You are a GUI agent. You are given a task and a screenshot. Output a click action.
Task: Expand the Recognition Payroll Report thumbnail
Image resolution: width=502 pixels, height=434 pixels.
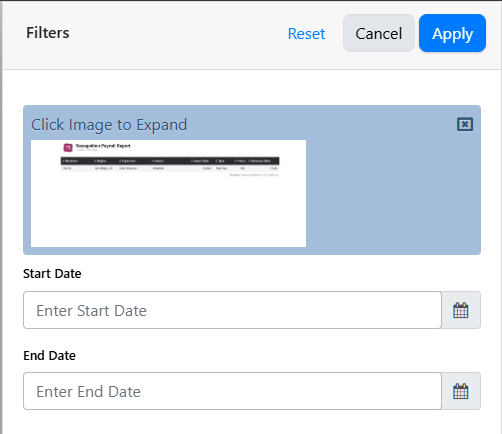tap(168, 193)
